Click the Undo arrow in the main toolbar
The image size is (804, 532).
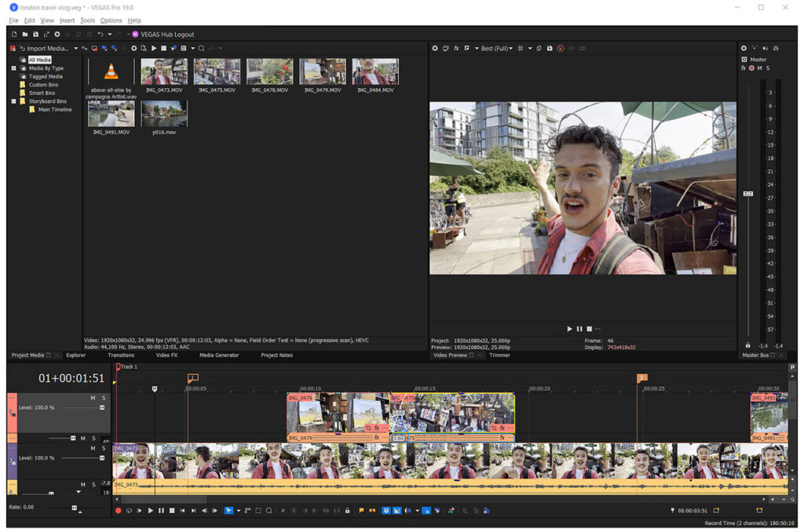100,35
